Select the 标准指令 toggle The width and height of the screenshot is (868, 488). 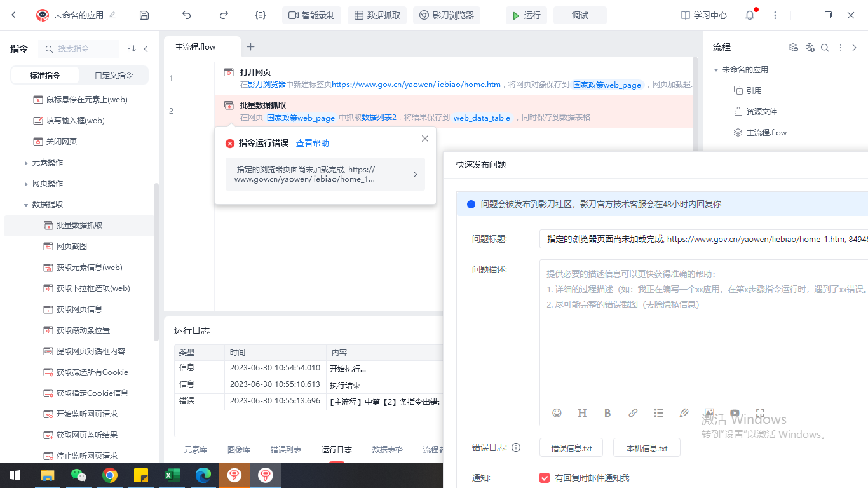tap(45, 75)
